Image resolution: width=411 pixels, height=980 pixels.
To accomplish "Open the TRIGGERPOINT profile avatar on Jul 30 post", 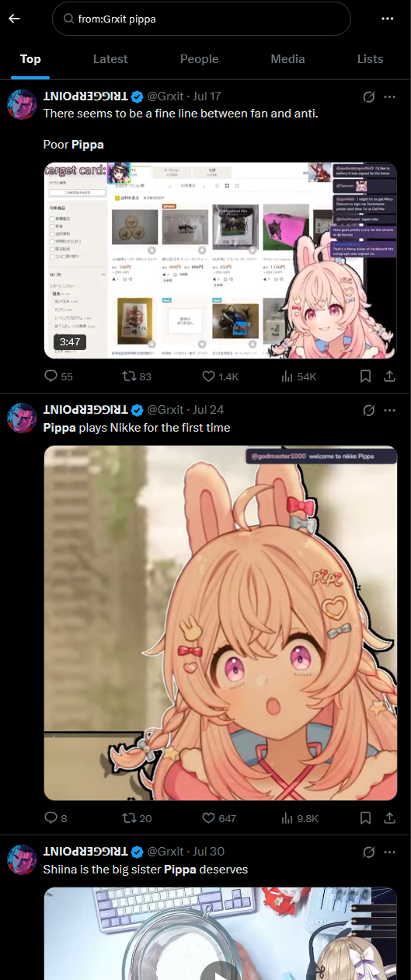I will point(22,859).
